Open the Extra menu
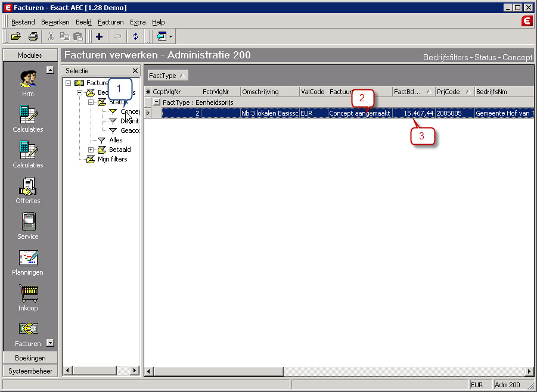537x392 pixels. tap(138, 22)
